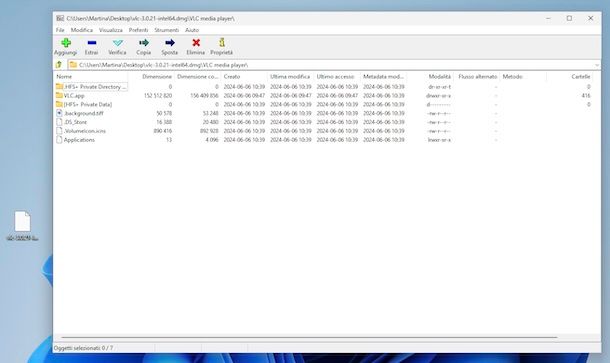
Task: Click 2024-06-06 09:47 creation date of VLC.app
Action: tap(244, 95)
